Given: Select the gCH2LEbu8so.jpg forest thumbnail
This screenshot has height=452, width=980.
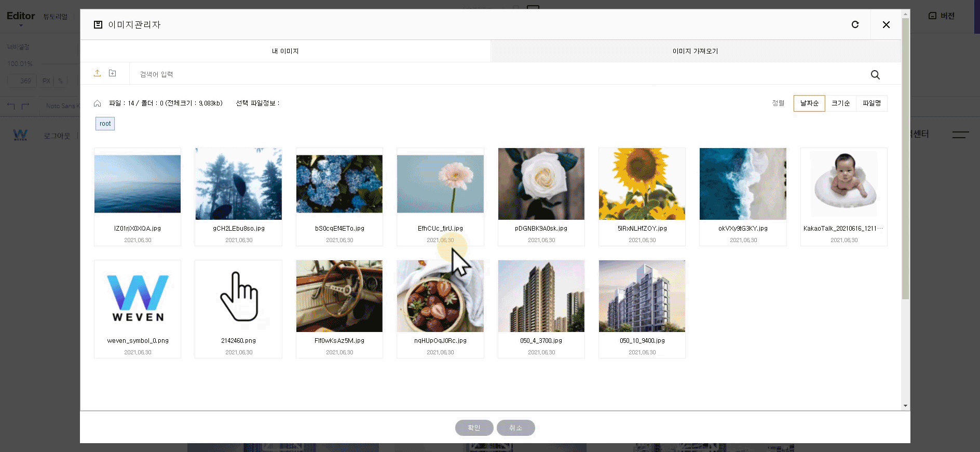Looking at the screenshot, I should pos(238,184).
